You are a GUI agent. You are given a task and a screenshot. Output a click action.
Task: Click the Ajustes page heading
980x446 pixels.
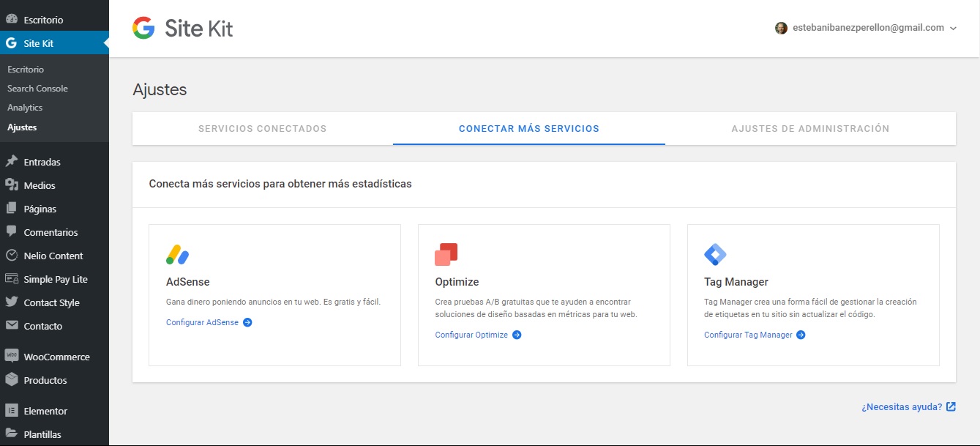(160, 90)
